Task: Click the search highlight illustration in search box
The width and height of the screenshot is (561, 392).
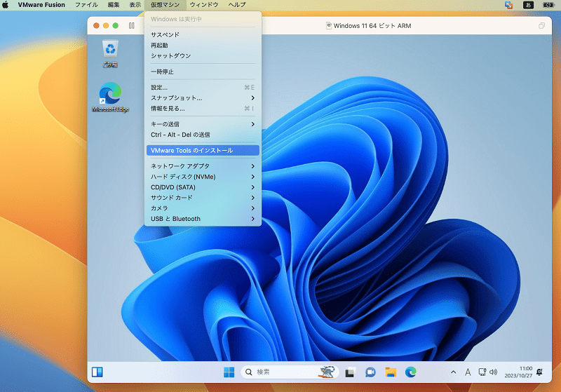Action: click(326, 372)
